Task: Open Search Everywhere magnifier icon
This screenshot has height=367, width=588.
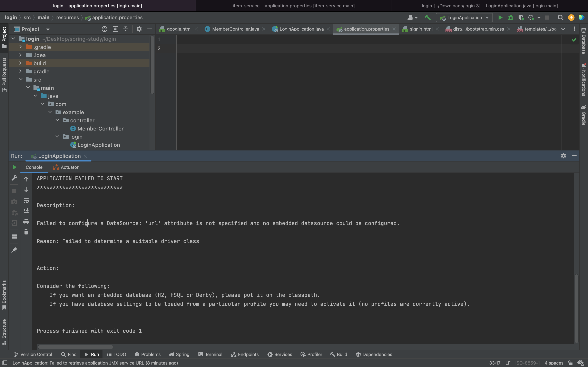Action: pos(560,18)
